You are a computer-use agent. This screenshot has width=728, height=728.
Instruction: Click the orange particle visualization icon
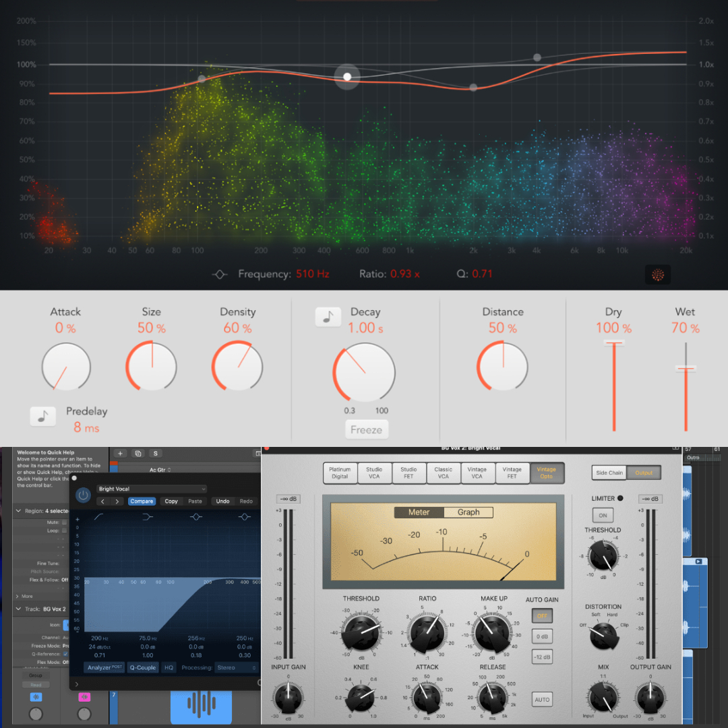(659, 274)
